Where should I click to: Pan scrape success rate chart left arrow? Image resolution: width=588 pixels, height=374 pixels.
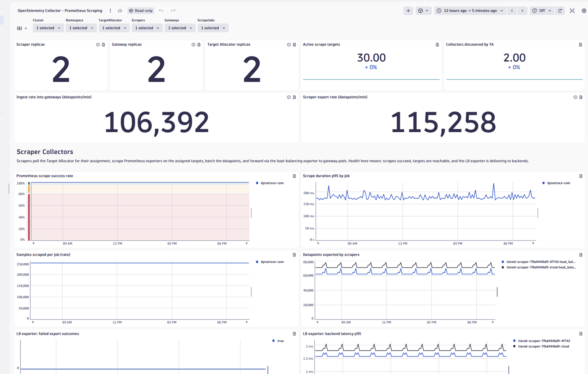tap(33, 243)
